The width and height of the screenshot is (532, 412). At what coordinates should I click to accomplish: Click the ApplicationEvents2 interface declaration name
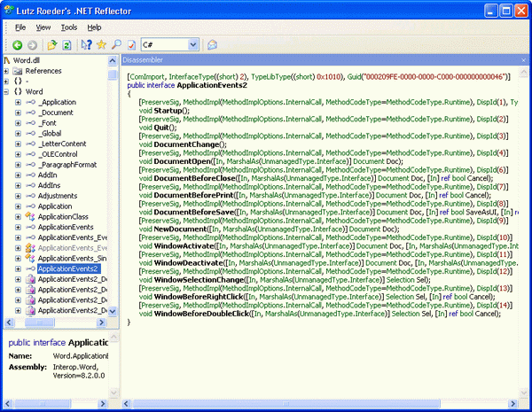coord(212,85)
